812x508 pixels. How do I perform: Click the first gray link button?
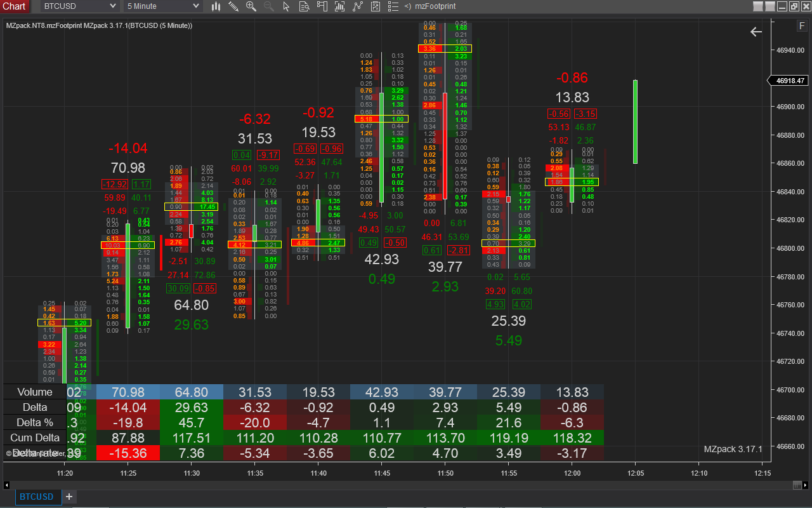tap(758, 6)
